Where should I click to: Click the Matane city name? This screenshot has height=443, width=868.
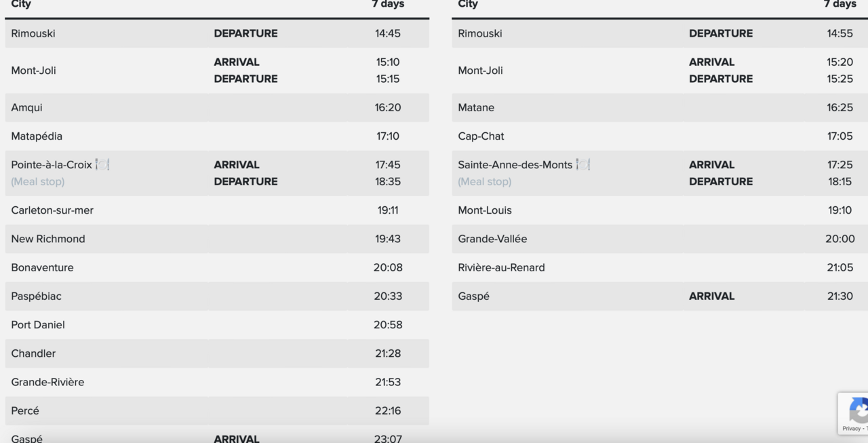click(476, 108)
